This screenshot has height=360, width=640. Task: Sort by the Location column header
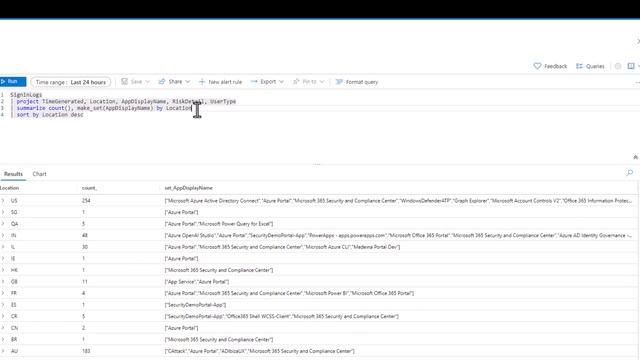tap(9, 188)
